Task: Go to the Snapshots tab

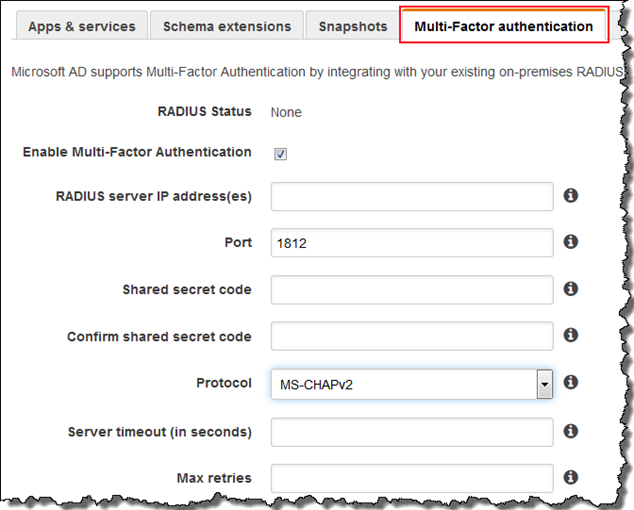Action: (353, 26)
